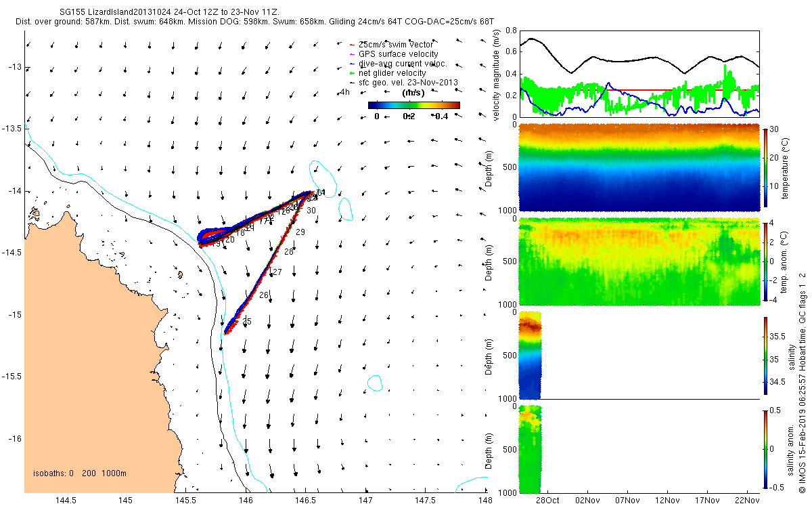The image size is (812, 508).
Task: Click the 17Nov date tick
Action: (x=707, y=500)
